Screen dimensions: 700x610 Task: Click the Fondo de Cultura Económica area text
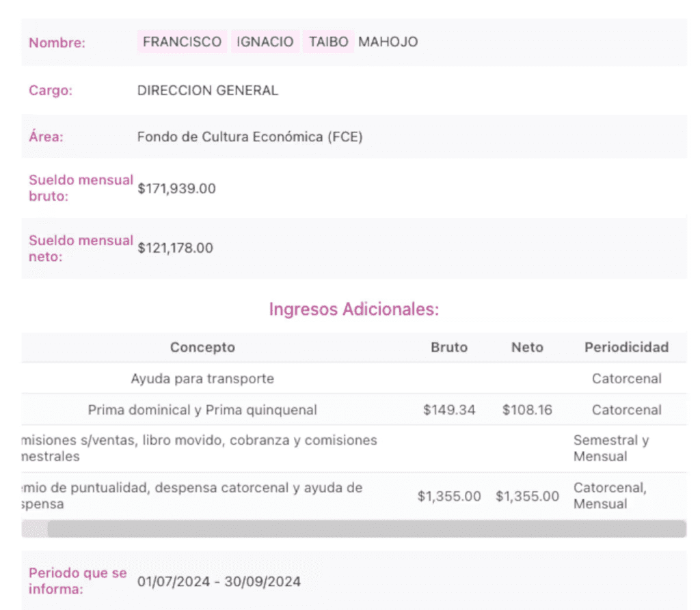(250, 137)
